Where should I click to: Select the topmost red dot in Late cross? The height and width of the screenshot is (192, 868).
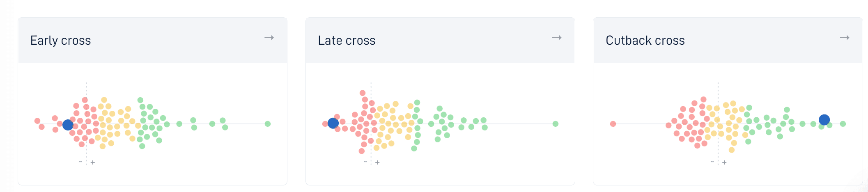click(363, 93)
